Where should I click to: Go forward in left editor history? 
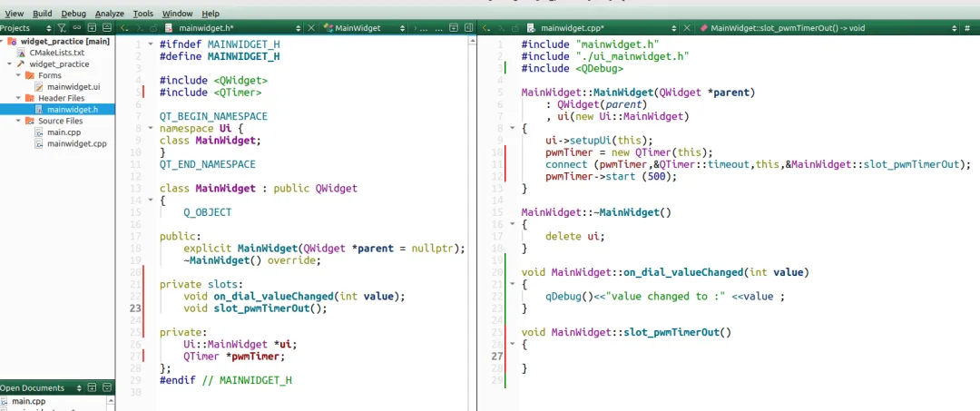click(x=140, y=27)
